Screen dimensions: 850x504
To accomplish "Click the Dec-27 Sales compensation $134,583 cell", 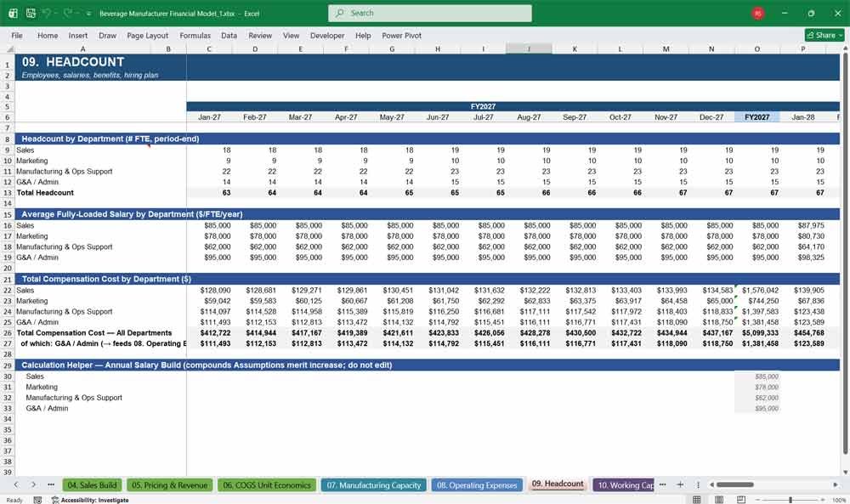I will [711, 291].
